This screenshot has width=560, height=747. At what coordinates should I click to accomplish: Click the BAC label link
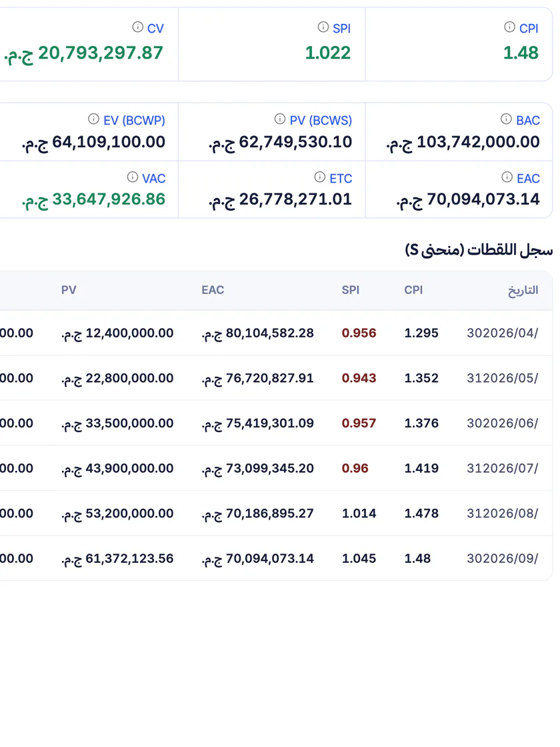coord(528,121)
